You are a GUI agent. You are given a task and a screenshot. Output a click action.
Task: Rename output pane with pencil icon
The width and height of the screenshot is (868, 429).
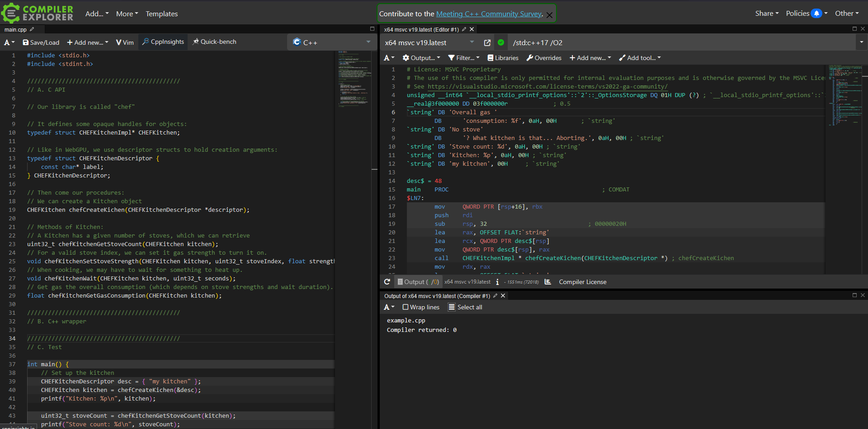click(495, 296)
